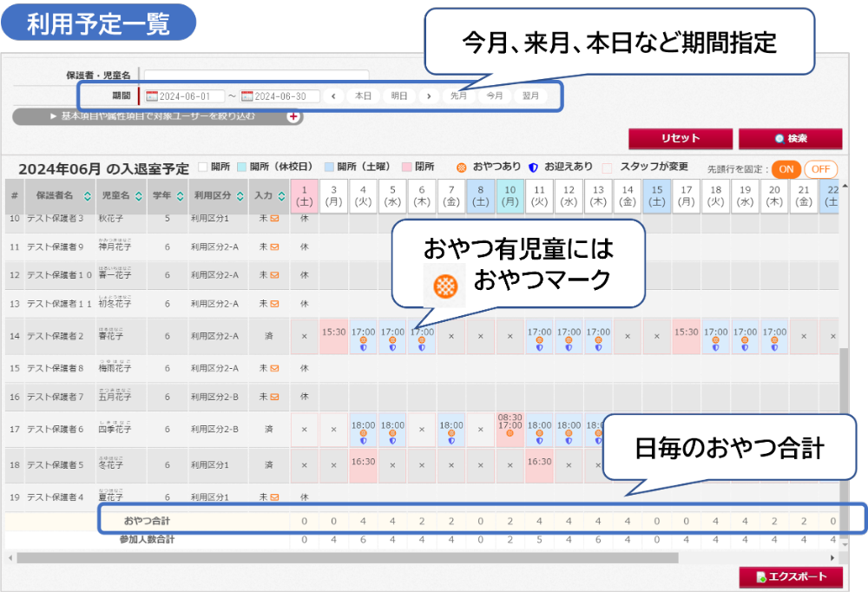Click day 4 cell 17:00 for テスト保護者2
Viewport: 868px width, 592px height.
(x=363, y=337)
